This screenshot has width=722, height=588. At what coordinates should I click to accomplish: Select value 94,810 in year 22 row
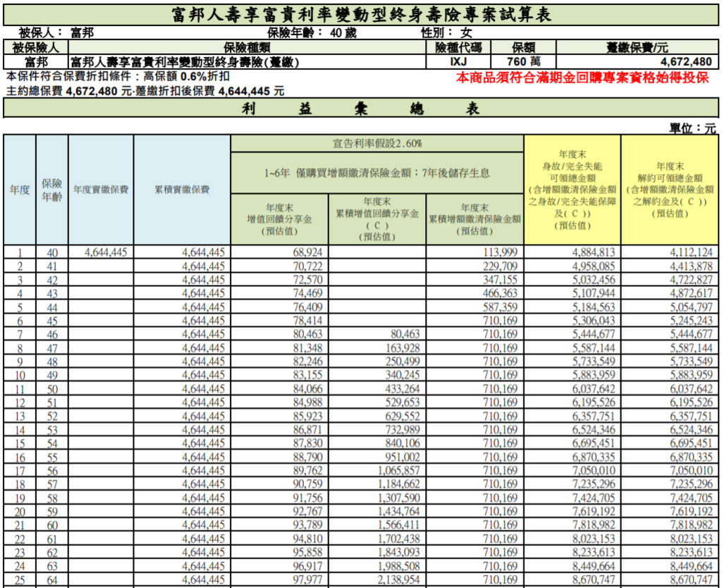pos(307,539)
